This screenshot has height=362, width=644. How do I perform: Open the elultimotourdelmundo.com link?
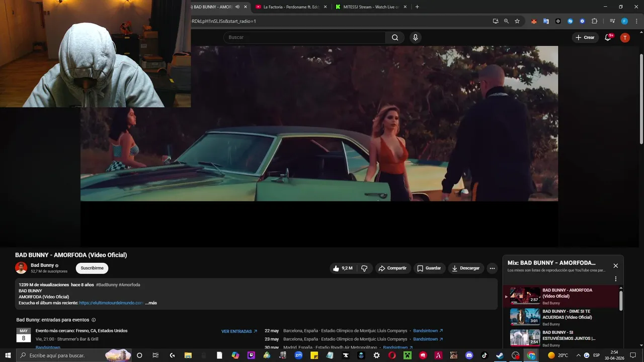point(111,303)
